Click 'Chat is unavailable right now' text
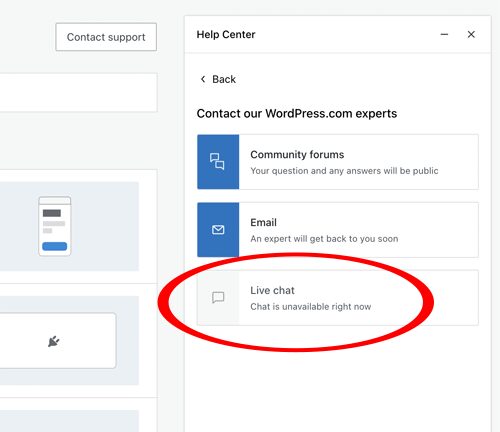Screen dimensions: 500x432 pyautogui.click(x=311, y=307)
